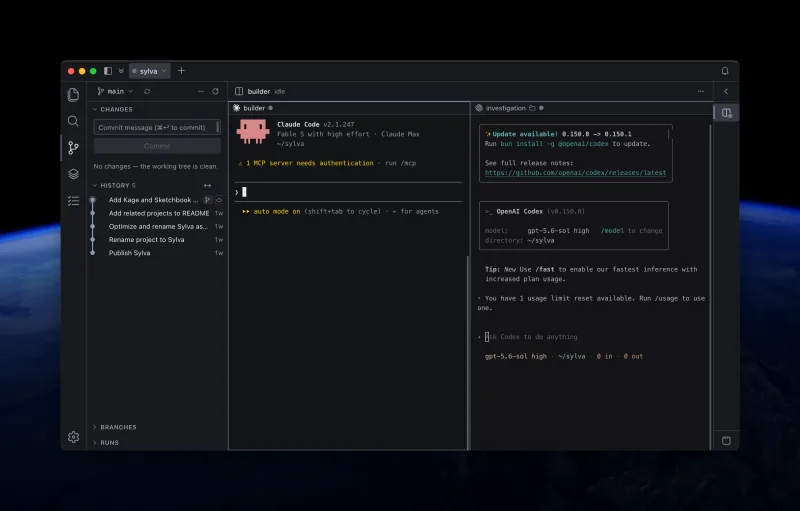Viewport: 800px width, 511px height.
Task: Select commit 'Optimize and rename Sylva as...'
Action: [158, 226]
